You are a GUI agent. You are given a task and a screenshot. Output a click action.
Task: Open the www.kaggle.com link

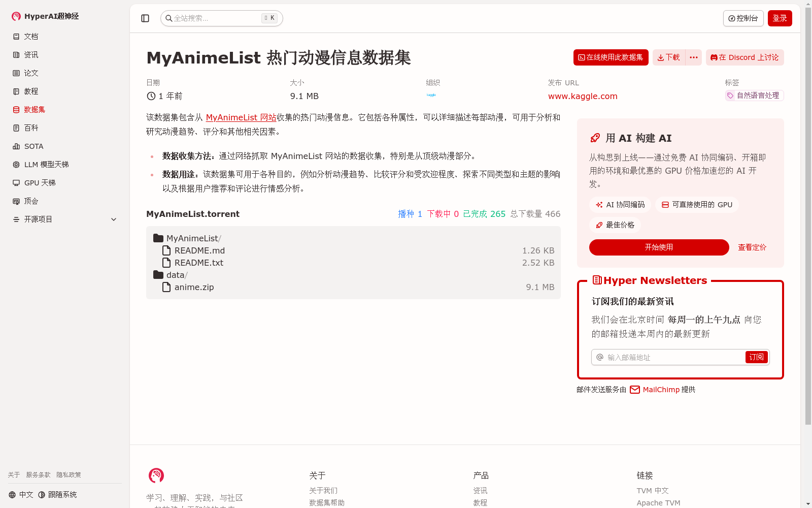point(583,96)
